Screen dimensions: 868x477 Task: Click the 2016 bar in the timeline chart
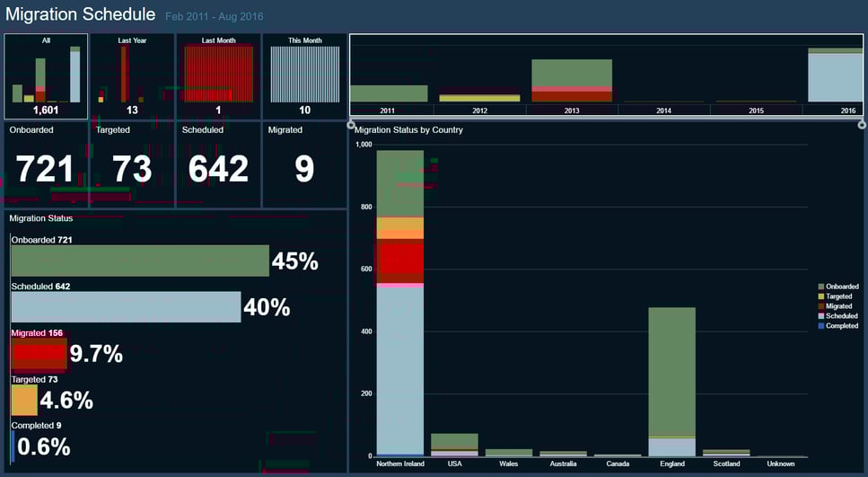pos(836,75)
